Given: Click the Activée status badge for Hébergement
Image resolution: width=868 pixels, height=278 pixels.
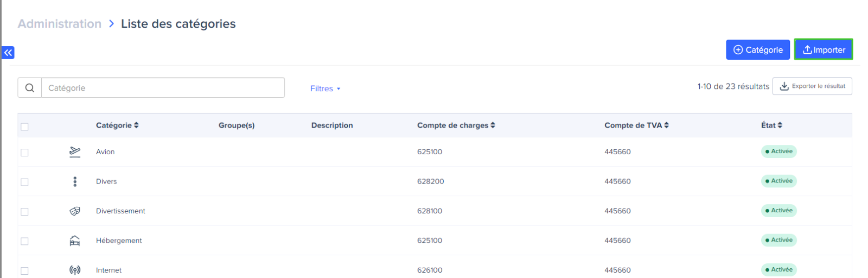Looking at the screenshot, I should pos(778,240).
